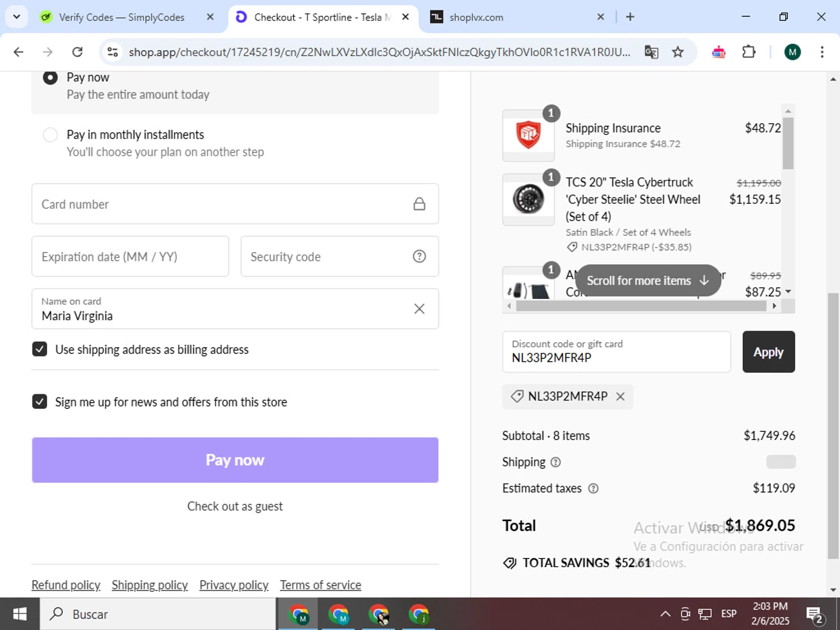Click Buscar taskbar search box
Viewport: 840px width, 630px height.
tap(158, 614)
